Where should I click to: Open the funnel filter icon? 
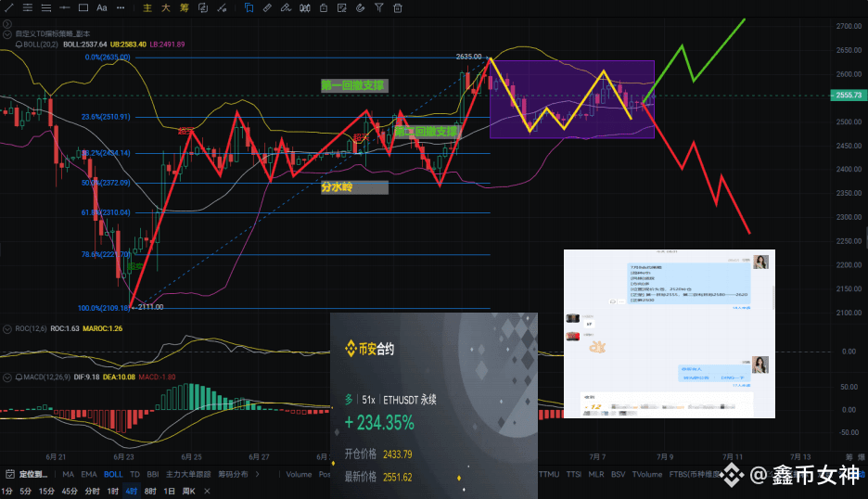(379, 7)
